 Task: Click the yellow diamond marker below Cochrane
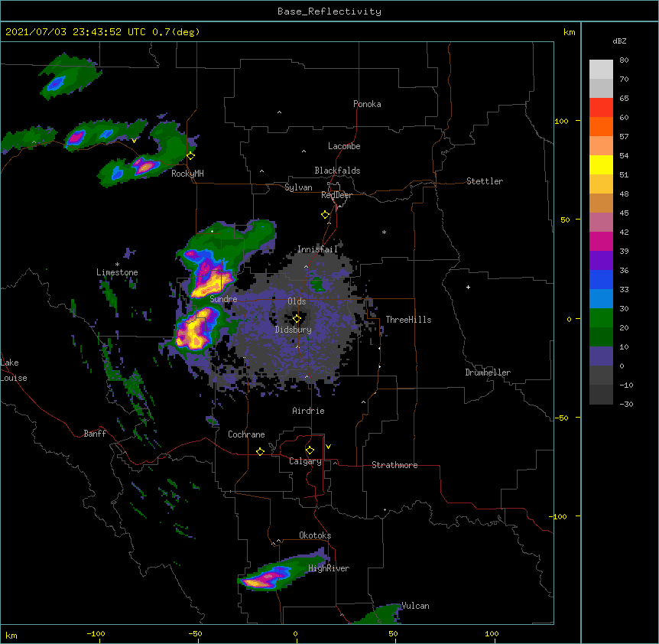coord(260,451)
